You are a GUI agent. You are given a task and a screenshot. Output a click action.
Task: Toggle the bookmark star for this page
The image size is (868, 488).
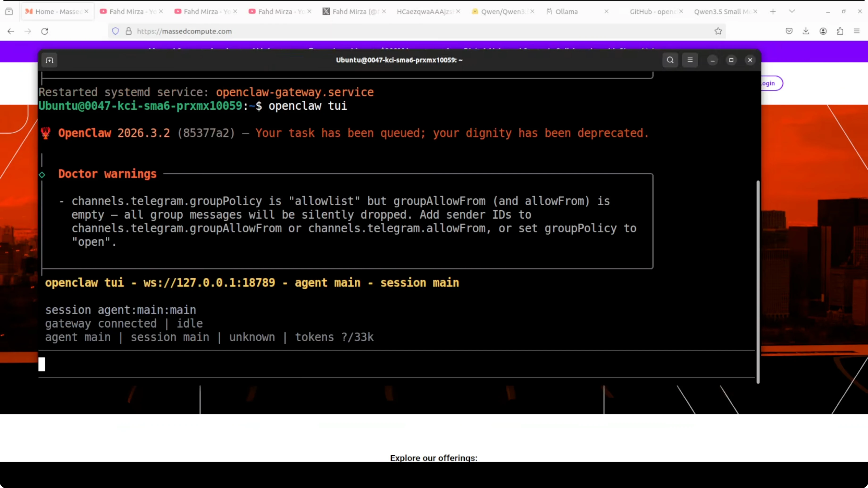pyautogui.click(x=718, y=31)
